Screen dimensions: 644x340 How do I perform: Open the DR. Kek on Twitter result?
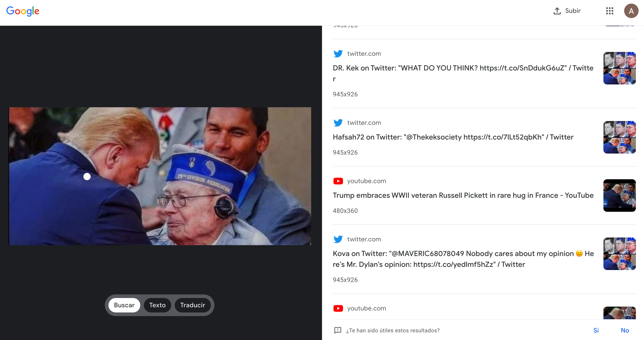[463, 68]
